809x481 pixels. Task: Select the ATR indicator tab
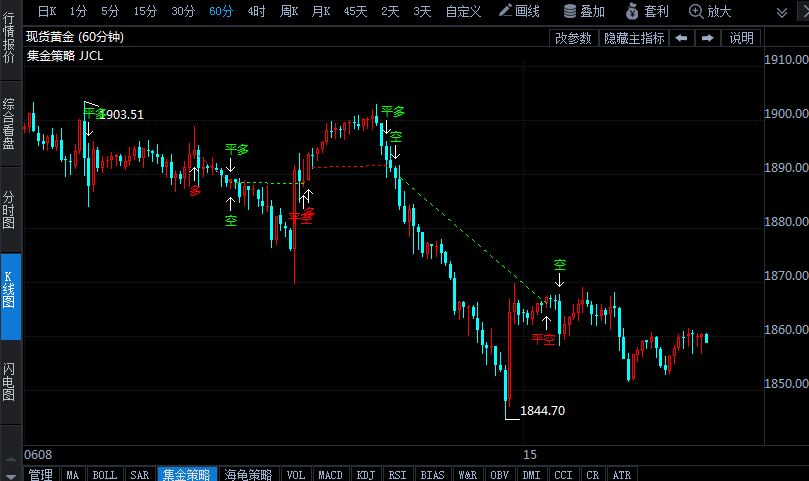[x=622, y=474]
